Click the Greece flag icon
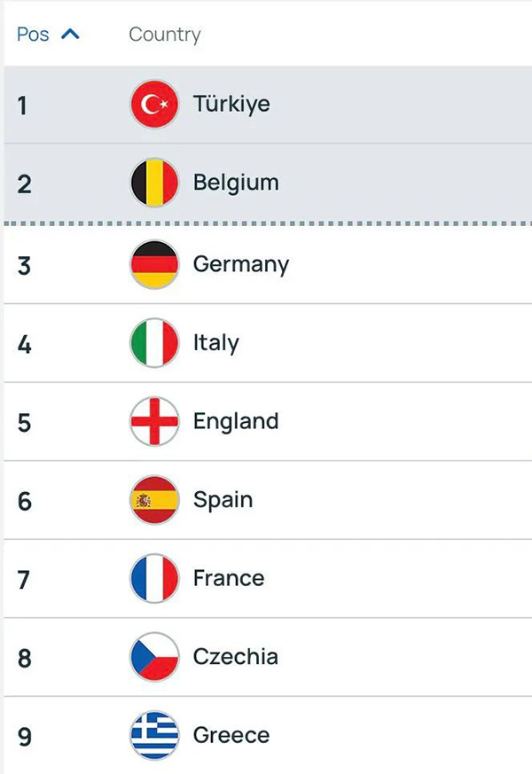The width and height of the screenshot is (532, 774). click(x=154, y=735)
